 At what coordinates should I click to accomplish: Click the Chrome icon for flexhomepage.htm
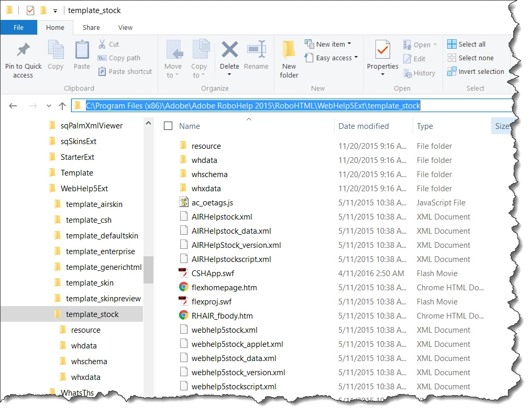(x=184, y=287)
